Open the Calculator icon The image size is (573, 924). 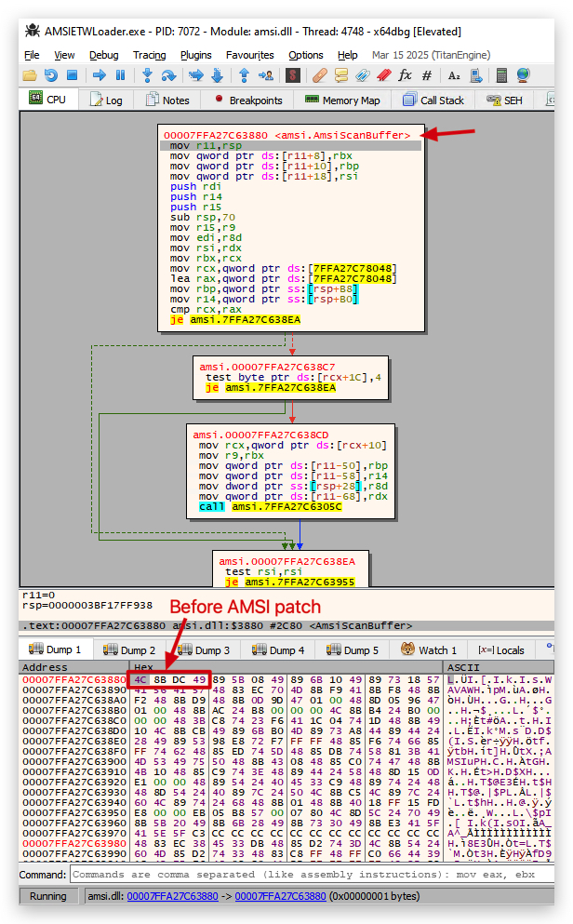pos(501,75)
